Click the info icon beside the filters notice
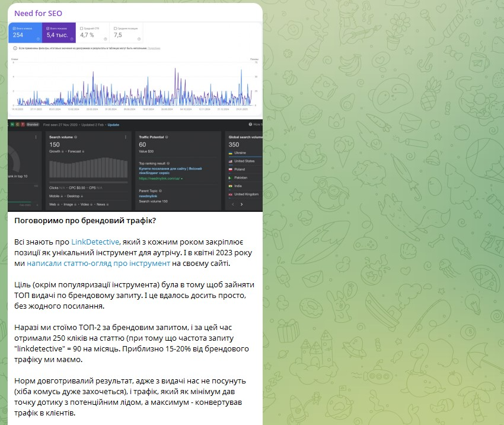The image size is (504, 425). tap(15, 48)
